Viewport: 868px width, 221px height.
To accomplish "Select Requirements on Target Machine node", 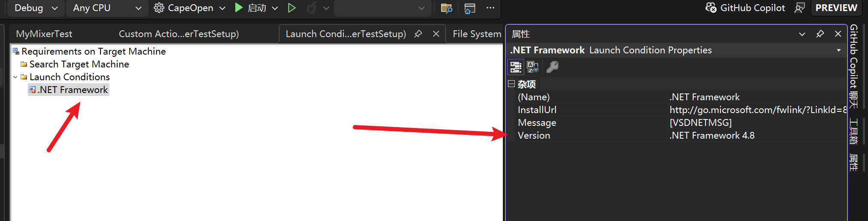I will pos(93,51).
